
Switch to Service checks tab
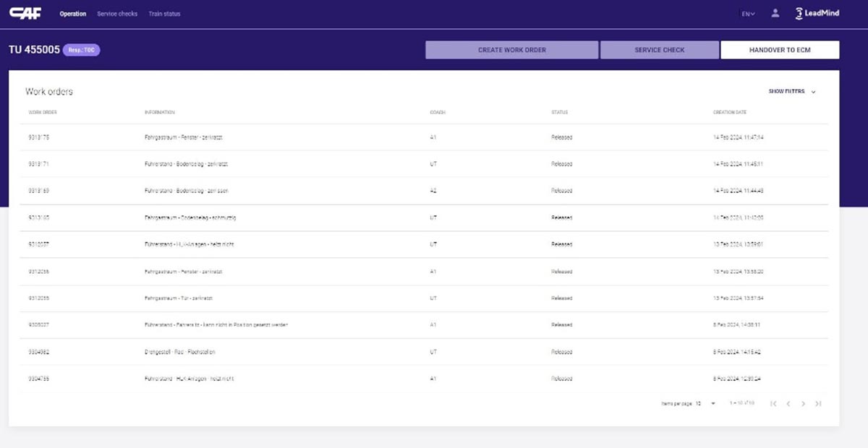tap(117, 14)
